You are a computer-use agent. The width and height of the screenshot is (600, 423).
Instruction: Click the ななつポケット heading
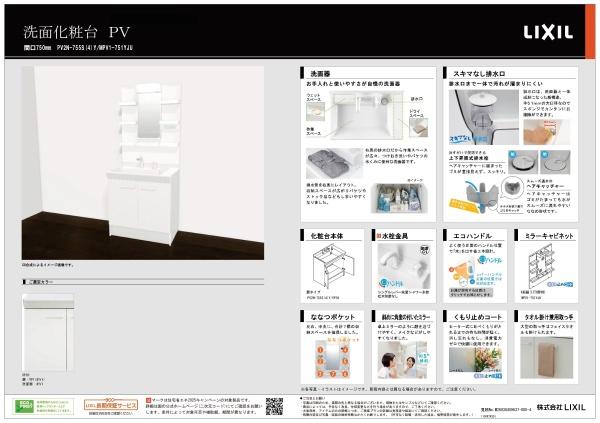[333, 317]
